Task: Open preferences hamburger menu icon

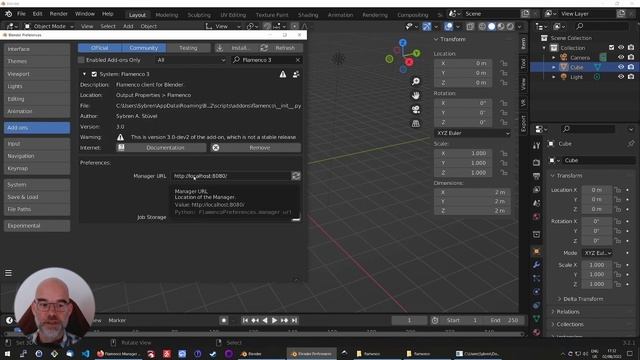Action: click(x=8, y=273)
